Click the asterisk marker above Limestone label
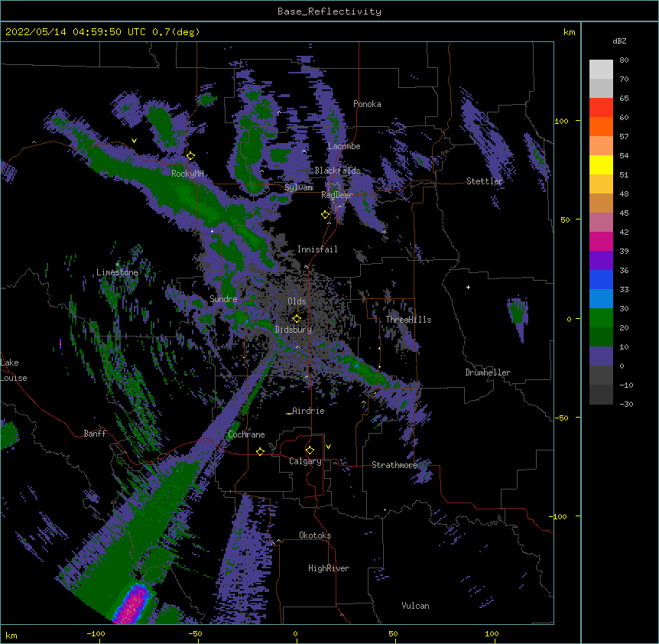The height and width of the screenshot is (644, 659). (117, 265)
